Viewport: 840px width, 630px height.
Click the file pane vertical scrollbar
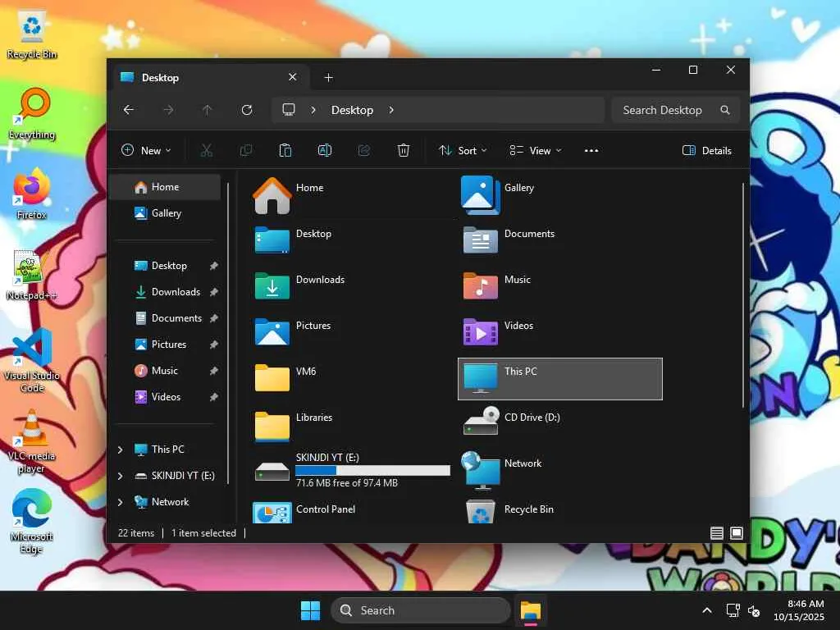coord(743,295)
